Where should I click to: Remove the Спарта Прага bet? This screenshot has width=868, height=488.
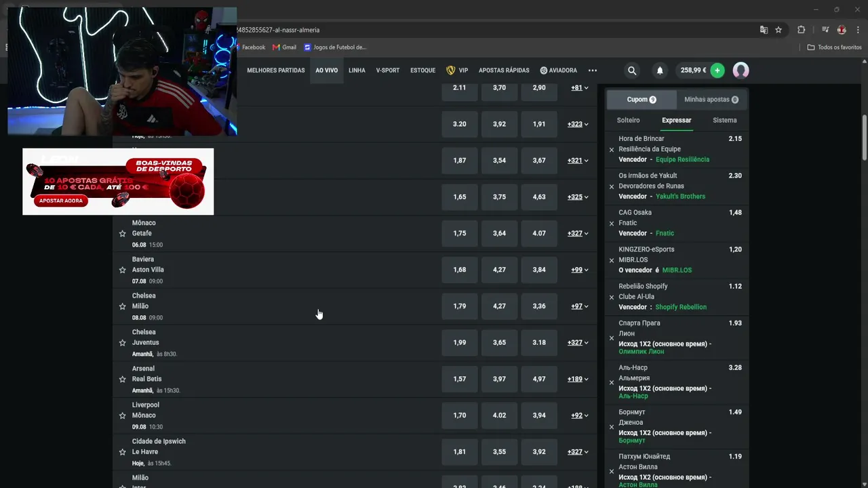(x=612, y=338)
